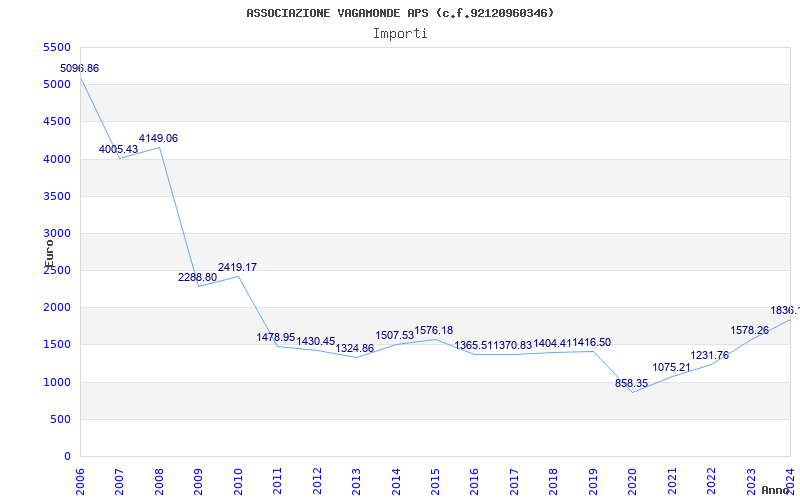Click the 2014 year axis label
800x500 pixels.
tap(395, 481)
